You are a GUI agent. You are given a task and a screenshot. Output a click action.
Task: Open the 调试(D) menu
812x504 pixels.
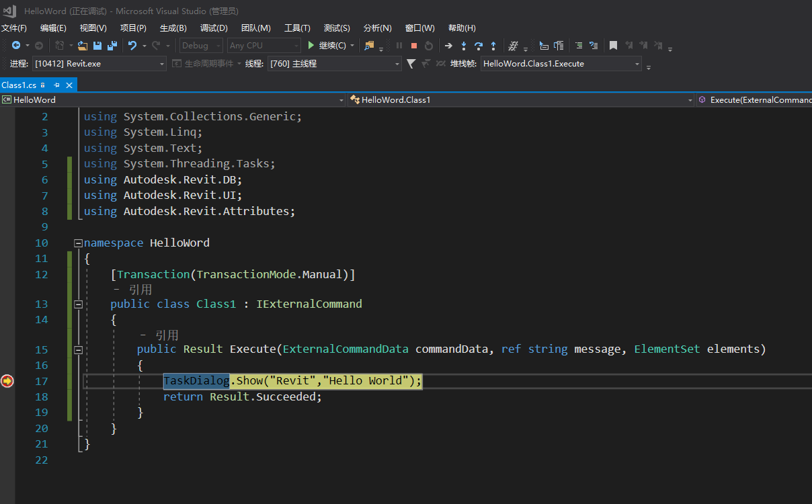(x=214, y=28)
